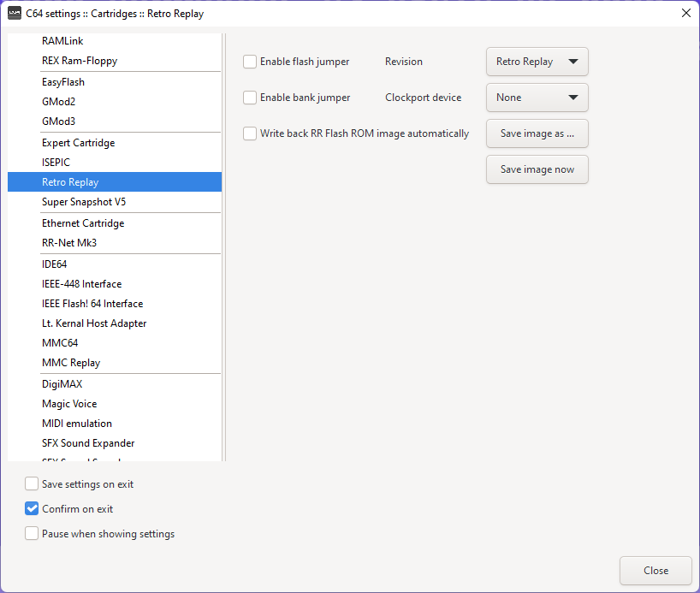Click the window close X button

click(686, 13)
